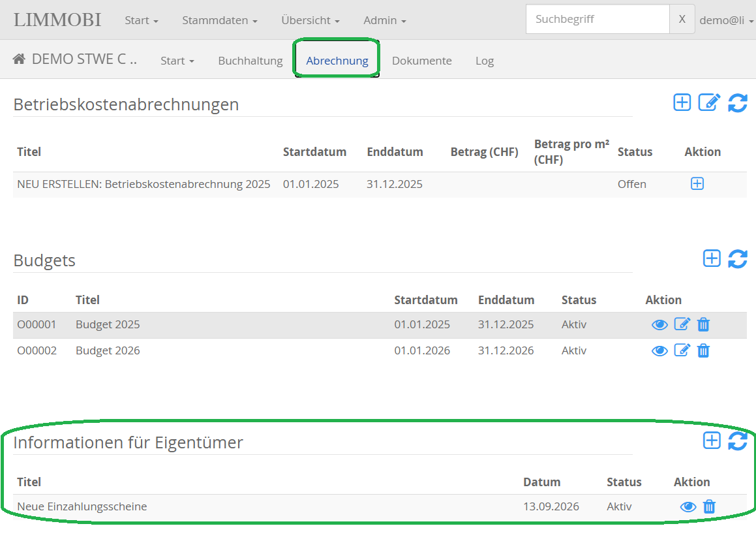Open DEMO STWE C .. property link
The height and width of the screenshot is (541, 756).
(x=84, y=59)
